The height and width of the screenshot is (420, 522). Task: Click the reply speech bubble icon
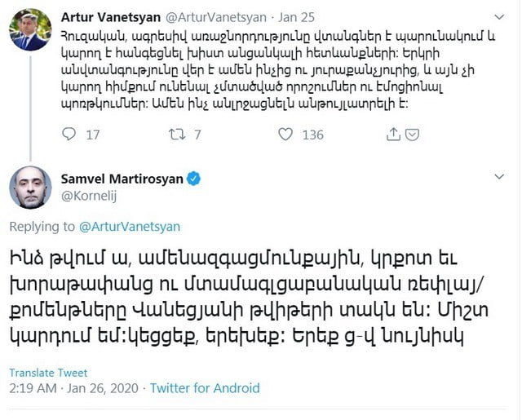[70, 134]
